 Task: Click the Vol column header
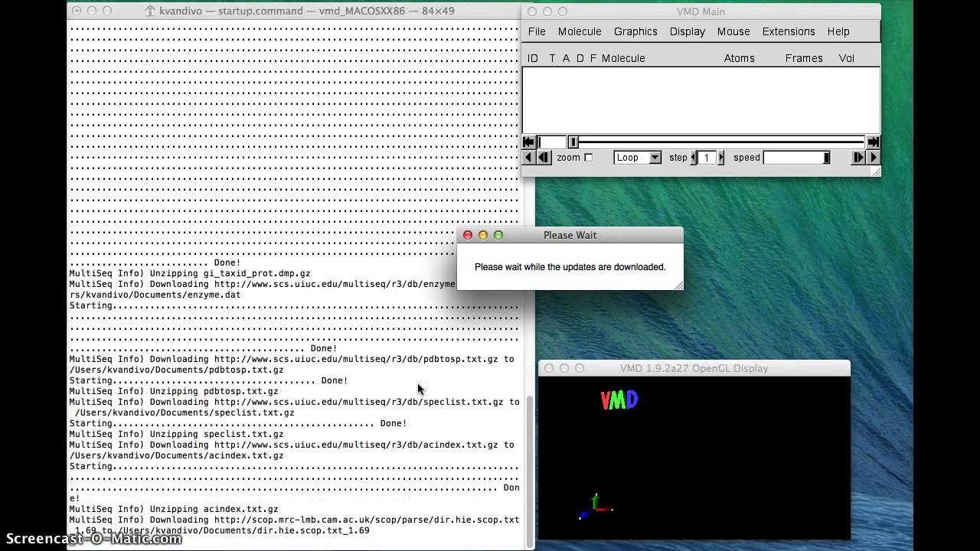847,58
